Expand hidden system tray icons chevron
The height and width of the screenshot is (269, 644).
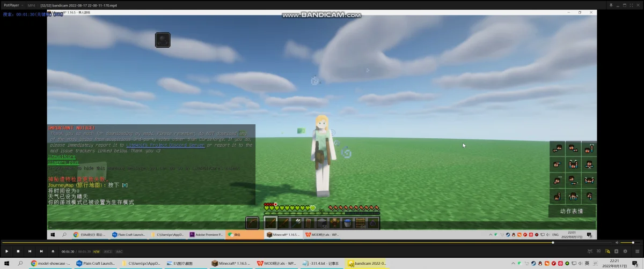[x=514, y=263]
